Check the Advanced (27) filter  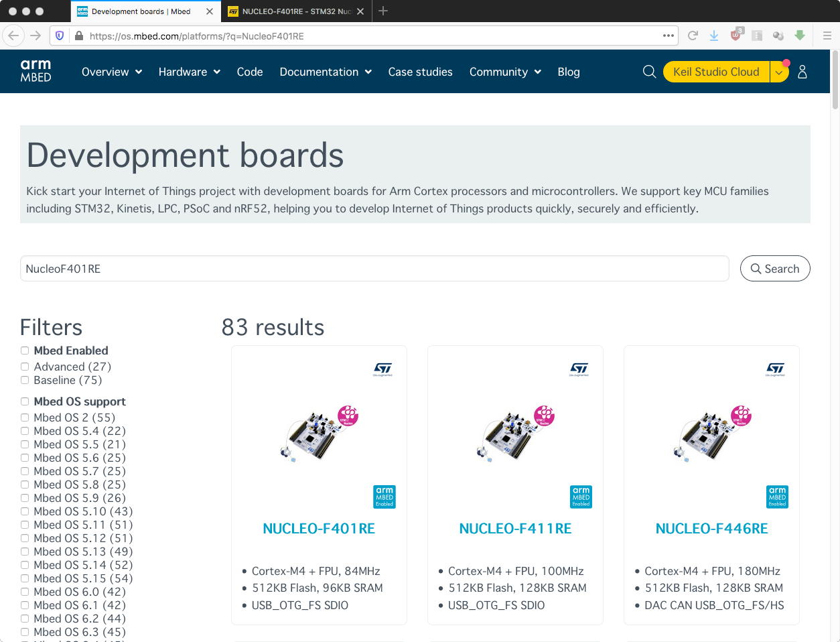pyautogui.click(x=25, y=367)
